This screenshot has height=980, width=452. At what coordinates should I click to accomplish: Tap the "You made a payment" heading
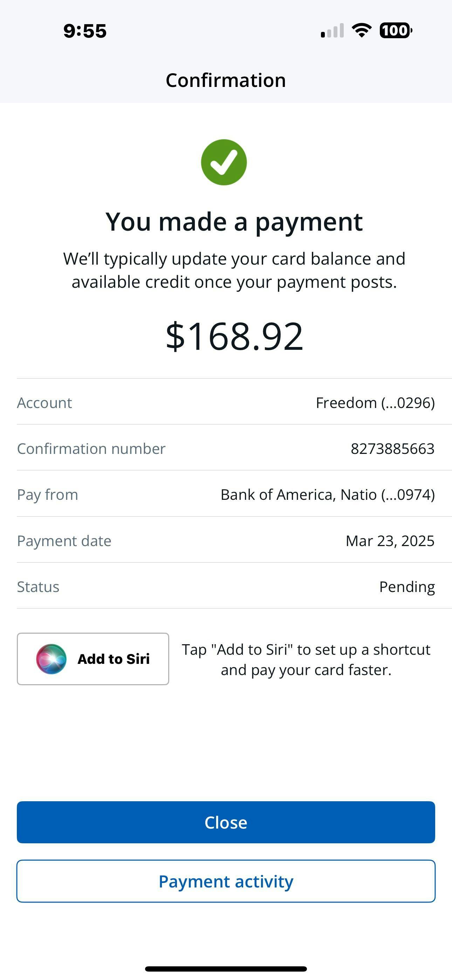point(234,222)
